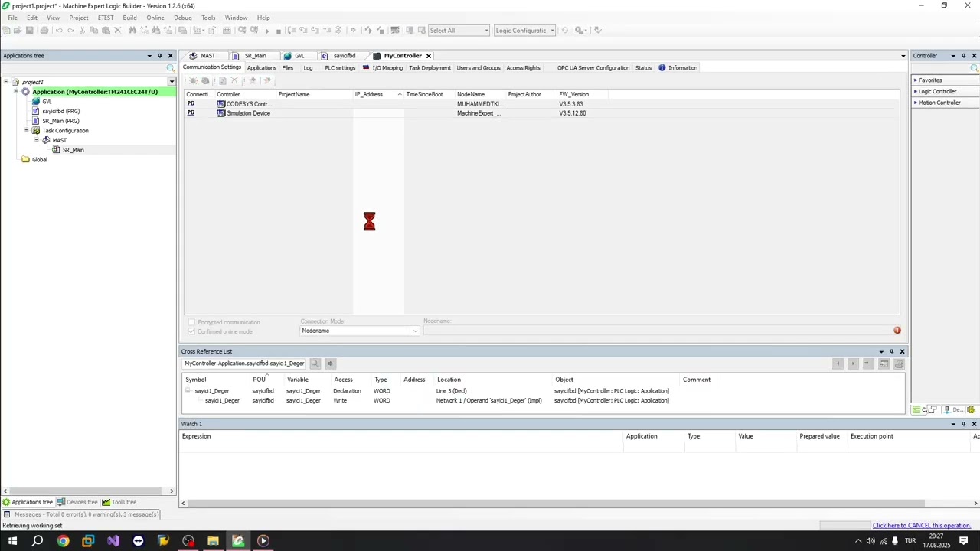Click the Copy toolbar icon

coord(94,31)
